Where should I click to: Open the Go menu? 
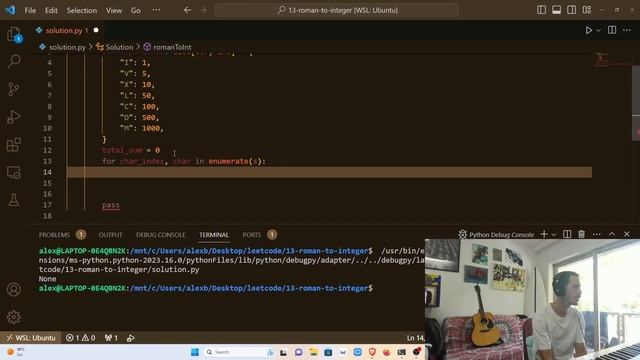pos(136,10)
